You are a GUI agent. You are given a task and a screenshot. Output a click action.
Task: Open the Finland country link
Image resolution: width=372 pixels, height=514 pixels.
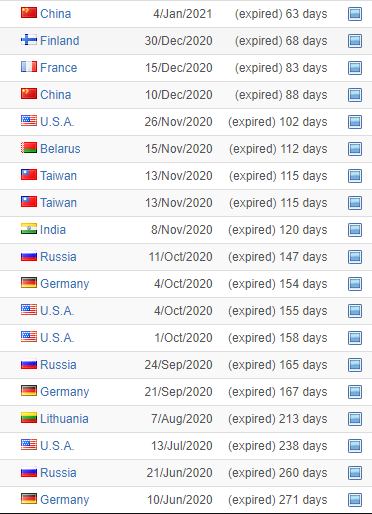60,41
